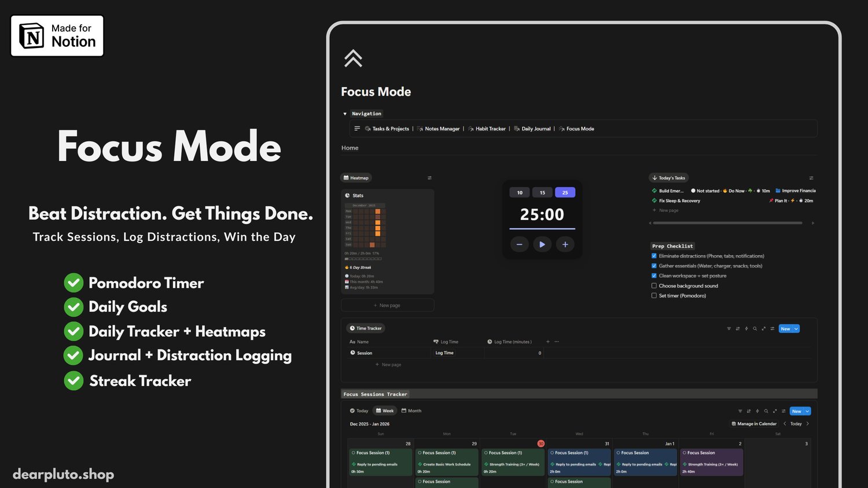Open the three-dots menu in Time Tracker header row
Image resolution: width=868 pixels, height=488 pixels.
[x=557, y=342]
